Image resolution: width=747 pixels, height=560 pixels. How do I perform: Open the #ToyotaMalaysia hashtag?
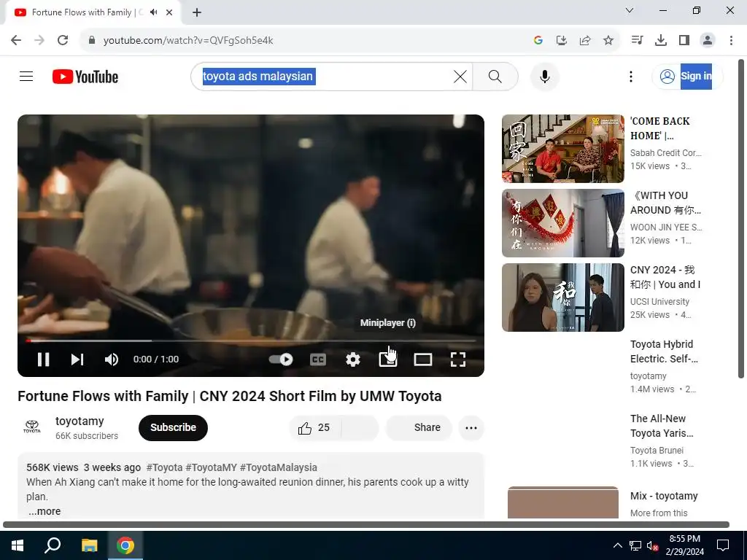click(x=278, y=467)
